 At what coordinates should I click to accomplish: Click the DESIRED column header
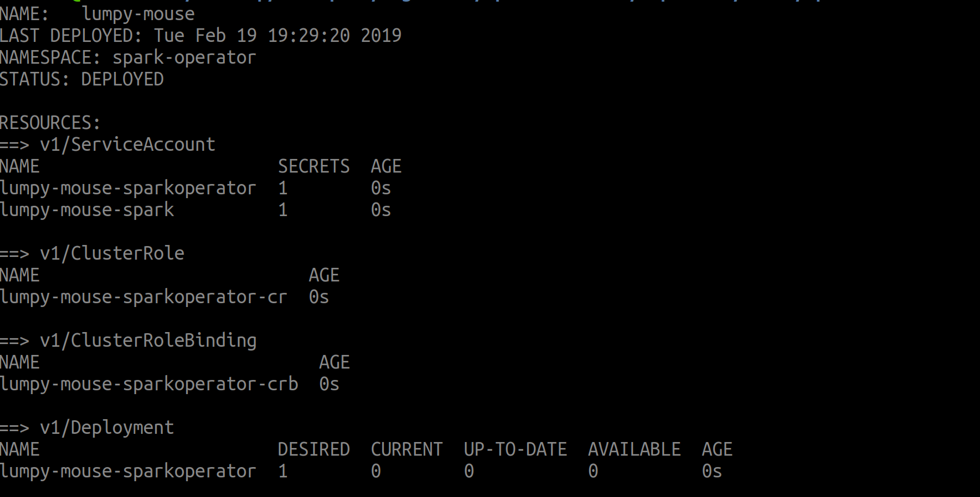314,449
